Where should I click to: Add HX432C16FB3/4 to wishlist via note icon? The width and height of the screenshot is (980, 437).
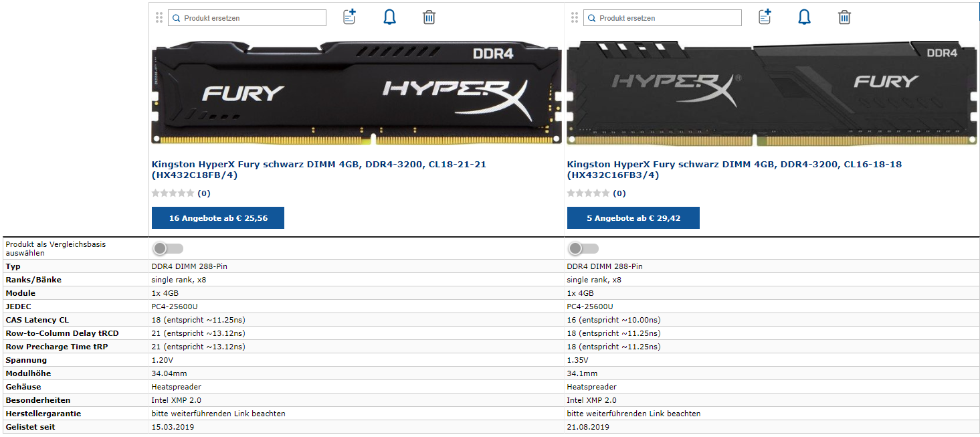(765, 17)
